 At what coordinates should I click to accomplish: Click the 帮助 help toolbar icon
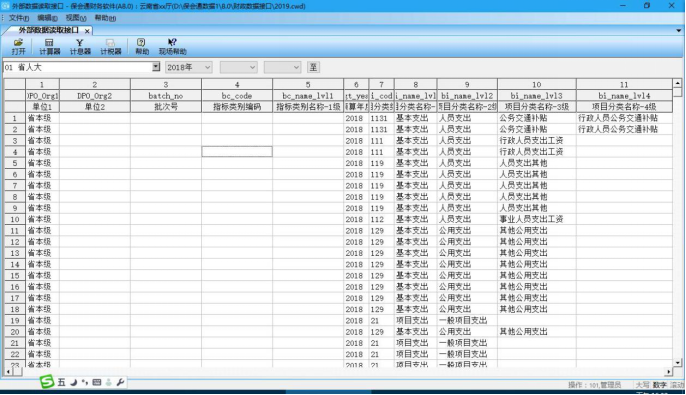pos(142,46)
